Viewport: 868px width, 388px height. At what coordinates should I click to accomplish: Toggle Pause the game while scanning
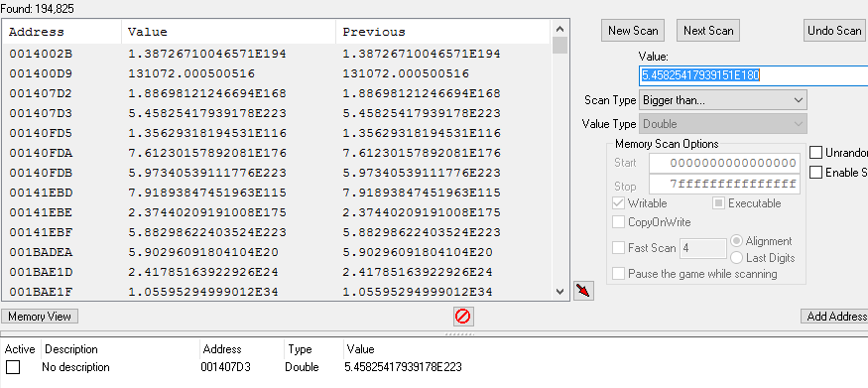[x=618, y=274]
